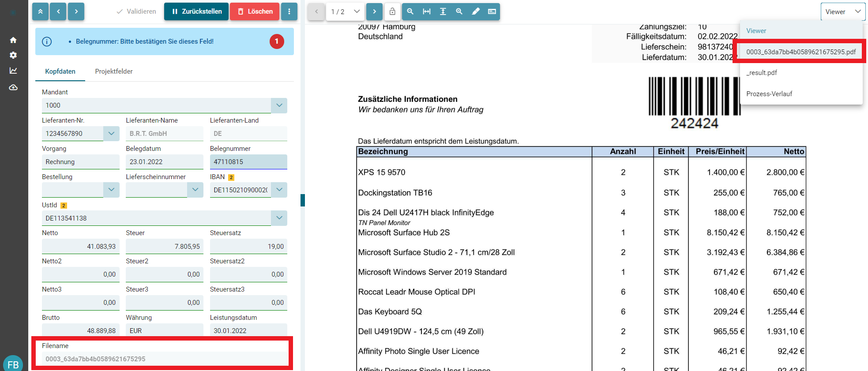Toggle the lock icon in viewer toolbar
868x371 pixels.
pos(392,11)
